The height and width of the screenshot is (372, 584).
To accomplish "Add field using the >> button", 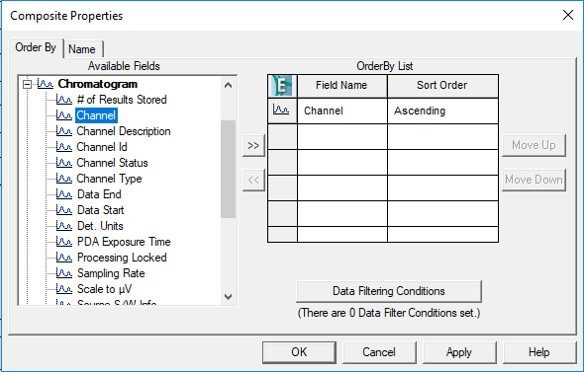I will coord(253,145).
